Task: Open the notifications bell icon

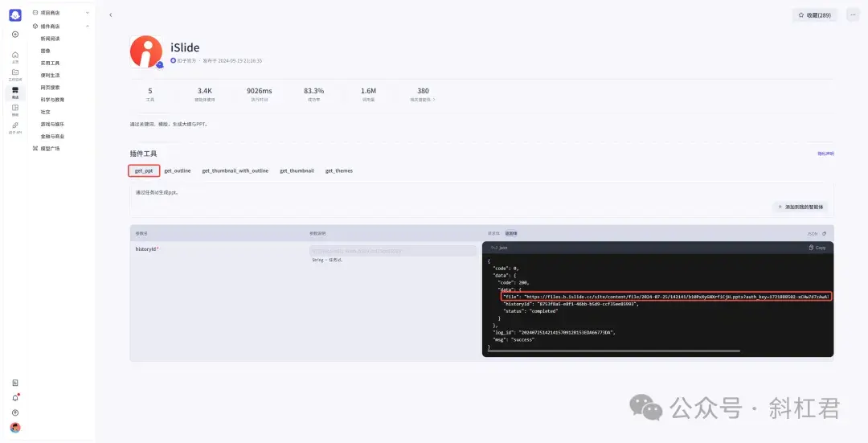Action: tap(15, 398)
